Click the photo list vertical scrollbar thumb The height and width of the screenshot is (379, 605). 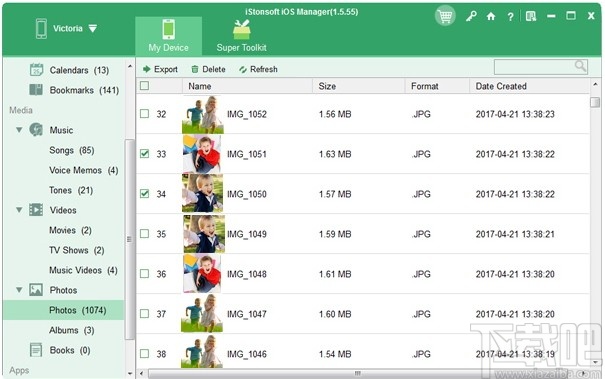click(x=595, y=102)
